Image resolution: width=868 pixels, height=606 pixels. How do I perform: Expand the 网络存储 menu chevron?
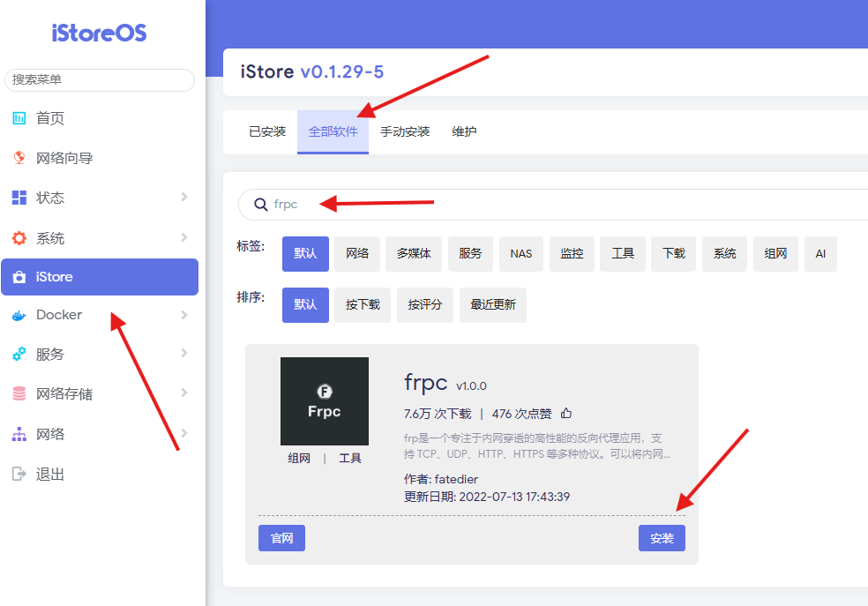[184, 393]
